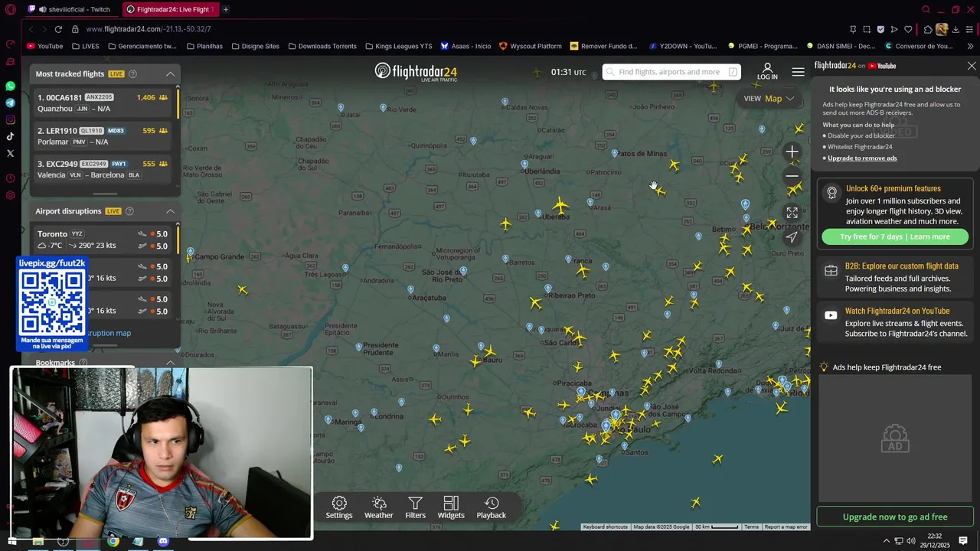Collapse the Airport disruptions panel

[170, 211]
